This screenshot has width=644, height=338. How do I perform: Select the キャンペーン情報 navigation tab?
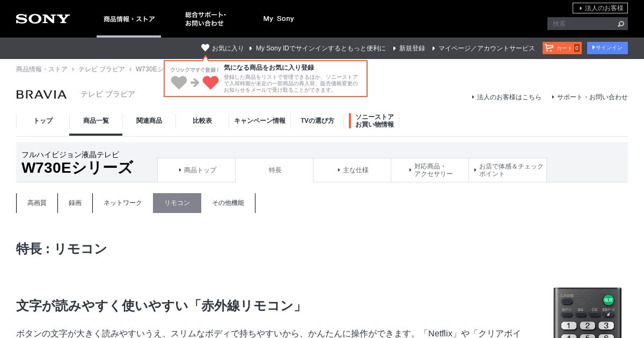click(260, 121)
